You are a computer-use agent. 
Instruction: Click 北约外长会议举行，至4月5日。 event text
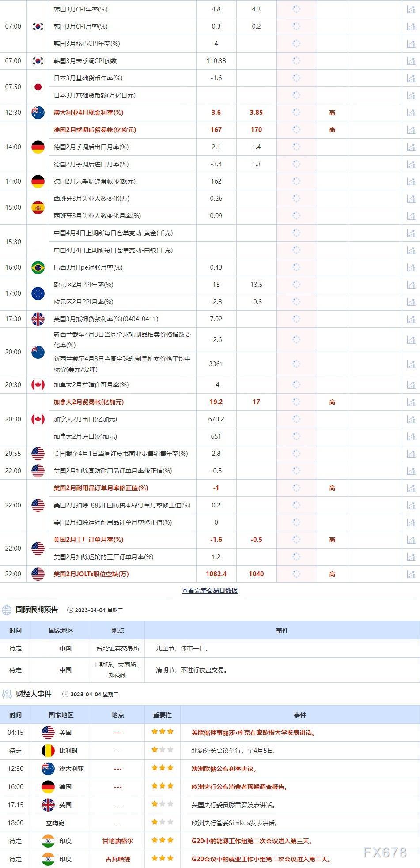pyautogui.click(x=234, y=751)
